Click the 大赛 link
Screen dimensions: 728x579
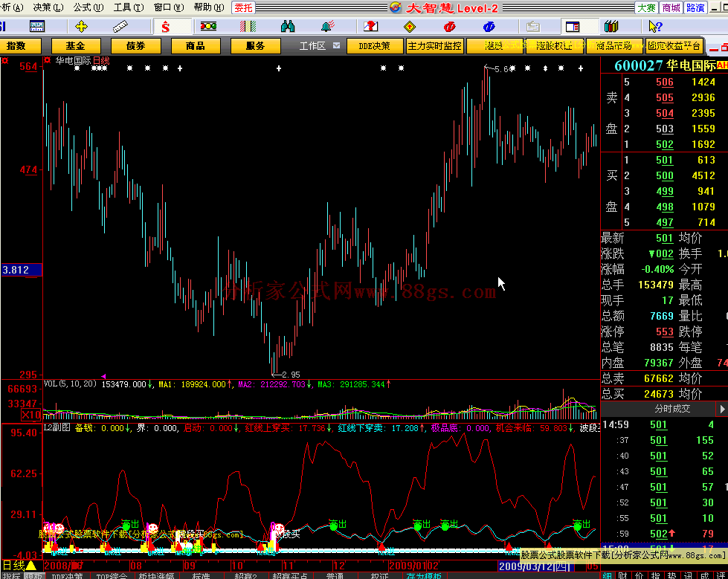pyautogui.click(x=647, y=7)
